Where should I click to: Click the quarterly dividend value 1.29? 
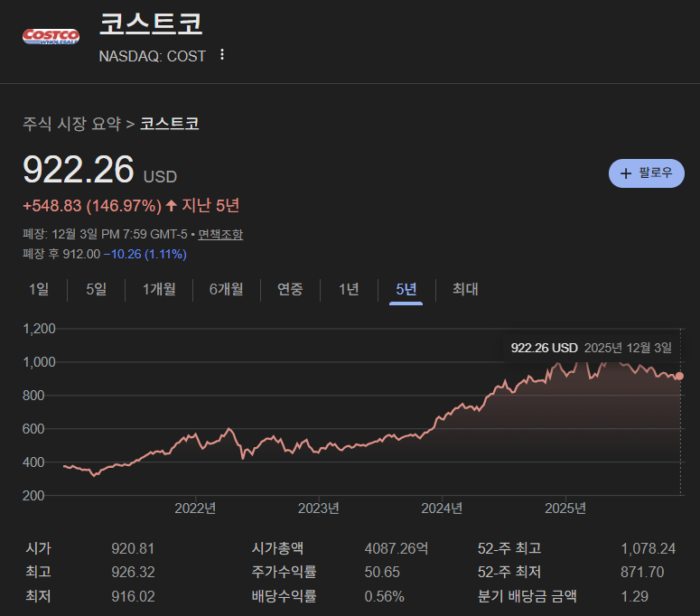pos(634,596)
